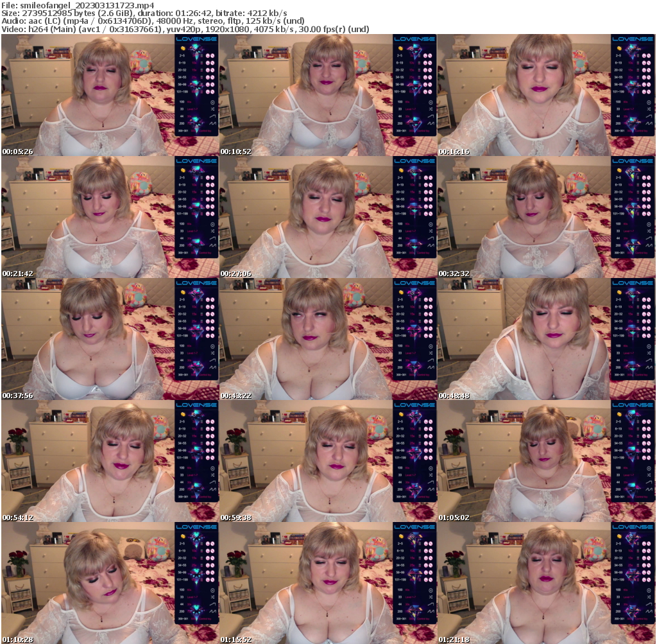Screen dimensions: 657x644
Task: Click the Level 1-7 label beside 33 tokens
Action: [x=191, y=109]
